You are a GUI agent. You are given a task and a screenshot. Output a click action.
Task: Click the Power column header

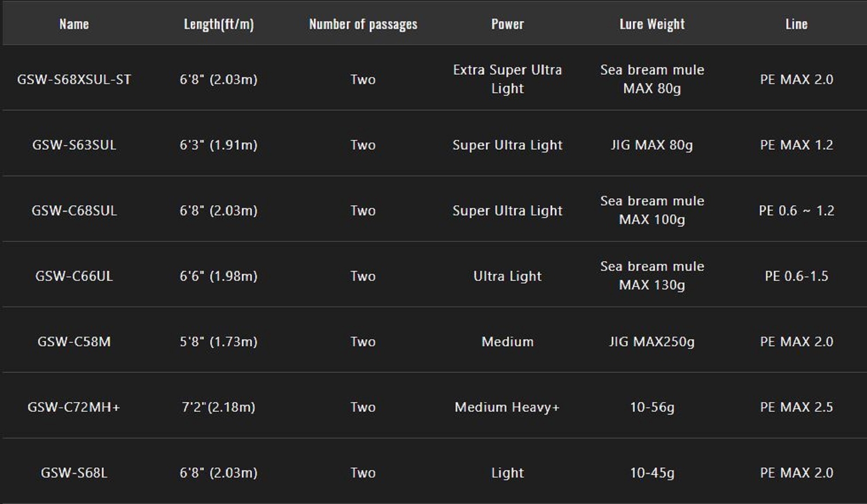[507, 24]
